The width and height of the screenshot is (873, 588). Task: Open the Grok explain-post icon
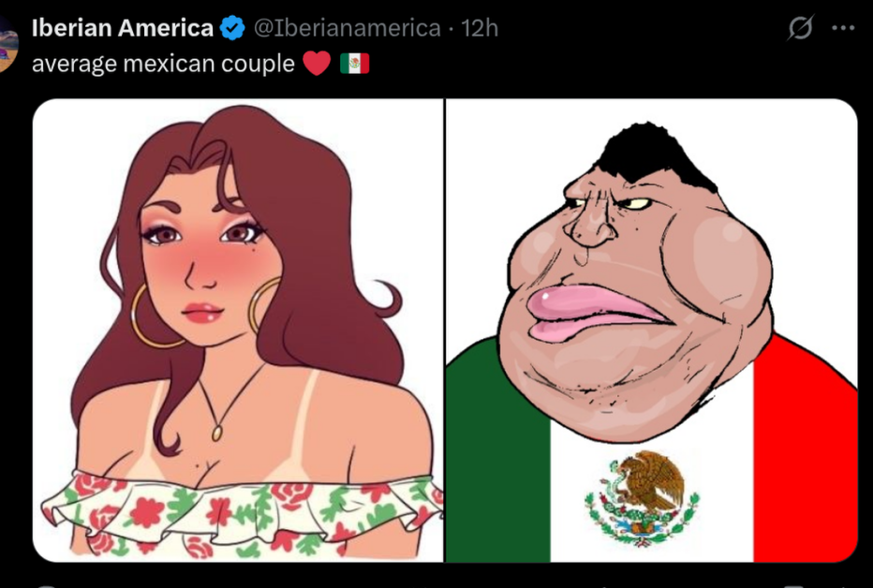click(x=800, y=28)
